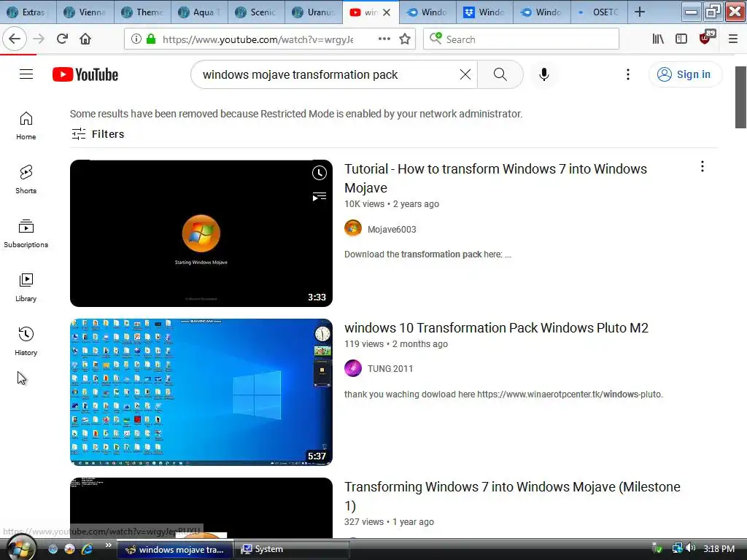Image resolution: width=747 pixels, height=560 pixels.
Task: Switch to the System taskbar window
Action: click(292, 549)
